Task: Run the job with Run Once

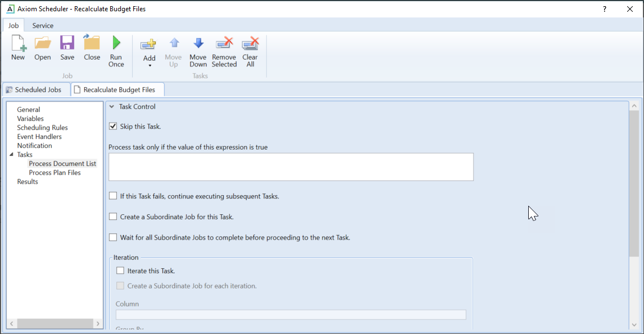Action: click(x=116, y=44)
